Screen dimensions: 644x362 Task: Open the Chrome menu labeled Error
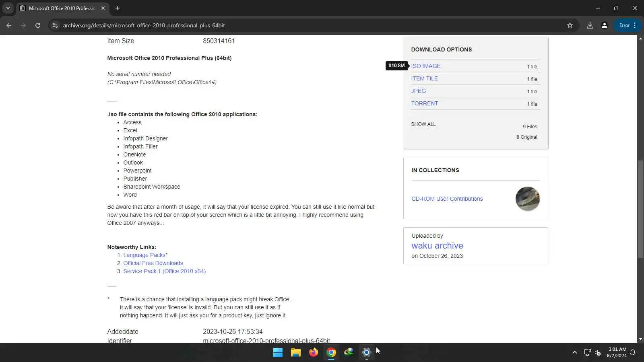tap(627, 25)
